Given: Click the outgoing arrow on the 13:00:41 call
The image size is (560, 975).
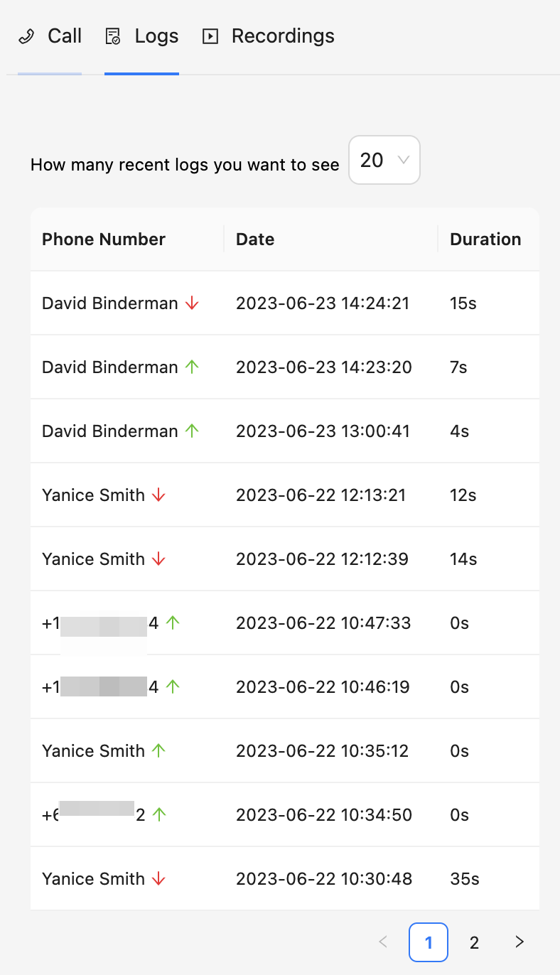Looking at the screenshot, I should (x=192, y=431).
